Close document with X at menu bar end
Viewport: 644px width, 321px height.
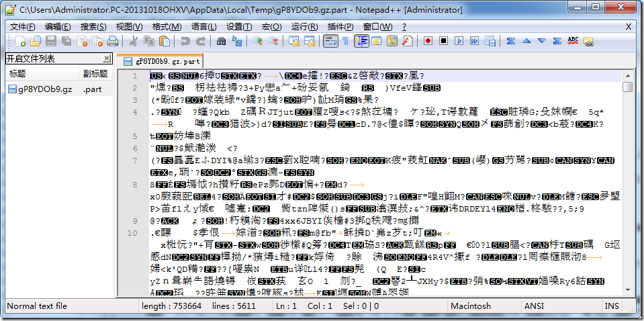click(x=629, y=27)
